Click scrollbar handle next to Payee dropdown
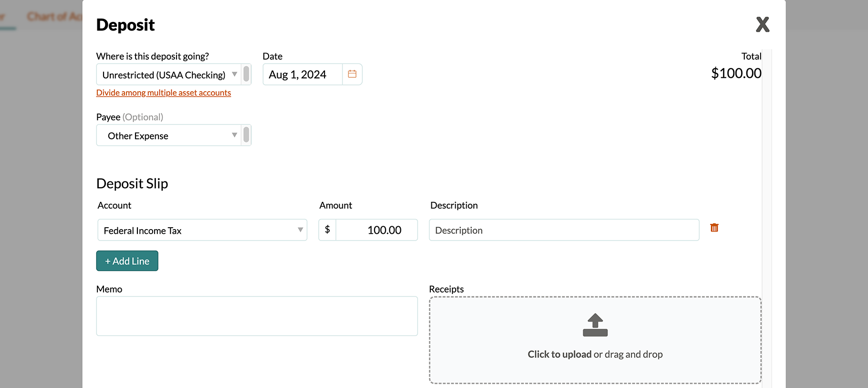This screenshot has height=388, width=868. coord(246,135)
